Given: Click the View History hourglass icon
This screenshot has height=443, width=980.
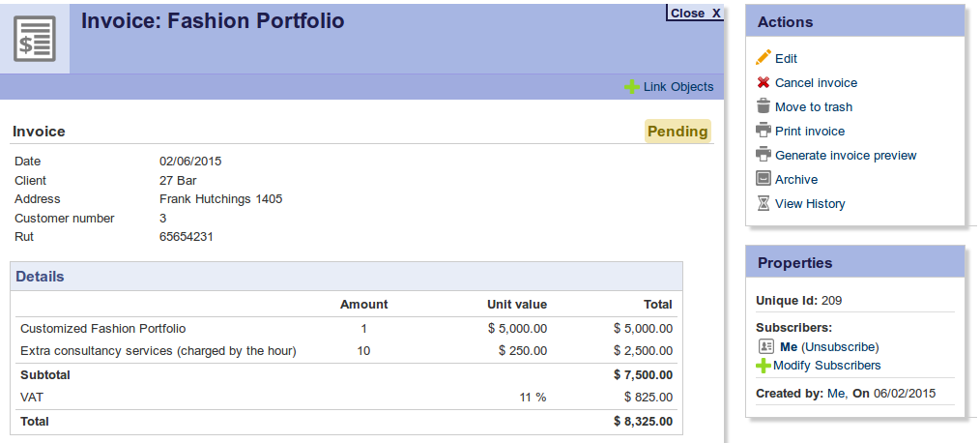Looking at the screenshot, I should [763, 203].
